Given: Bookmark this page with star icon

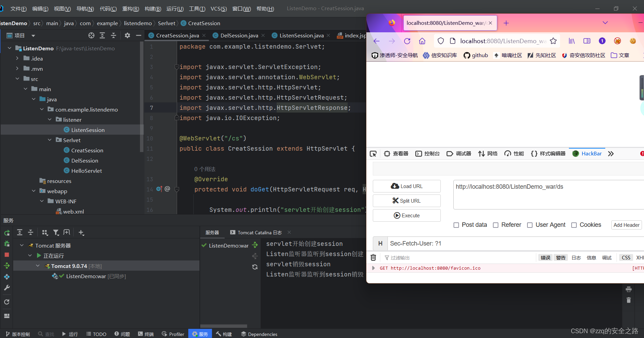Looking at the screenshot, I should click(x=553, y=41).
